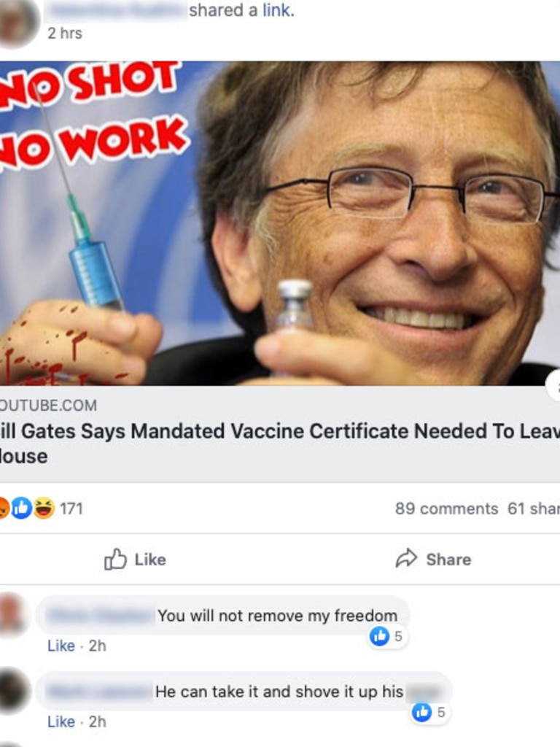Open the Bill Gates video thumbnail
Screen dimensions: 560x747
click(x=280, y=223)
